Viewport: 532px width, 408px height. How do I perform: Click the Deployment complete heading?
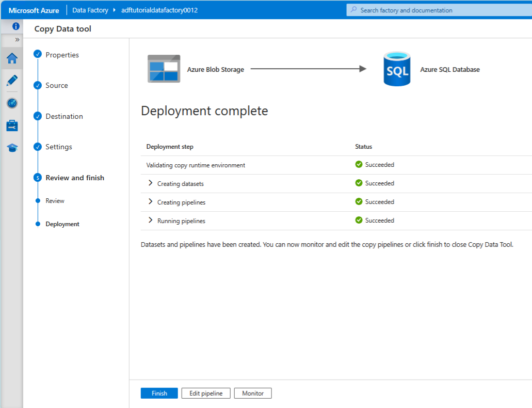(x=204, y=111)
